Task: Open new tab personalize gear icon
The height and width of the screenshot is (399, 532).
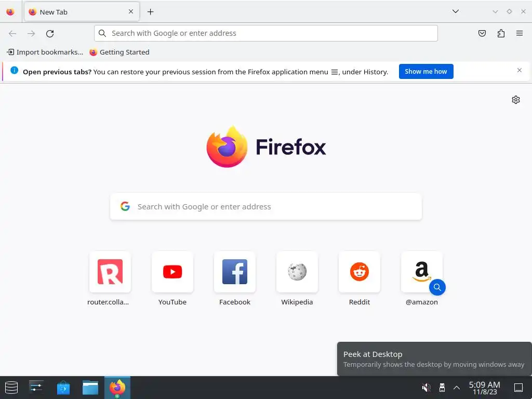Action: coord(516,100)
